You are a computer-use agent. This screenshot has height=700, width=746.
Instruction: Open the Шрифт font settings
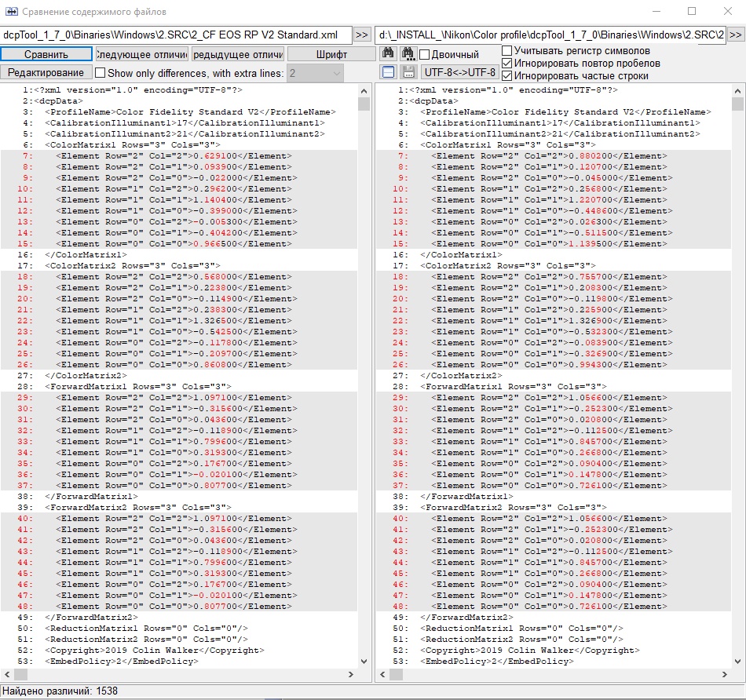[331, 54]
